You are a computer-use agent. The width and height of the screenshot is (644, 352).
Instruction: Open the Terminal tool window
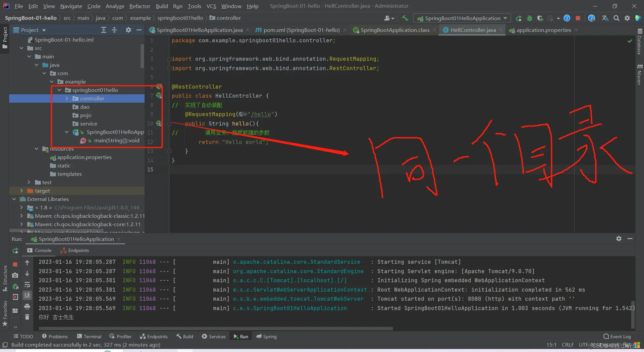pyautogui.click(x=89, y=337)
